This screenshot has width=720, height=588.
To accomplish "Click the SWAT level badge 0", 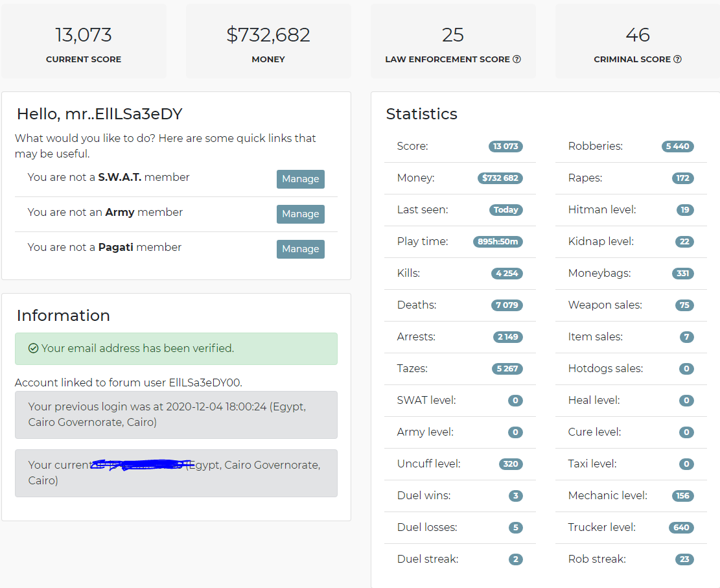I will [x=515, y=401].
